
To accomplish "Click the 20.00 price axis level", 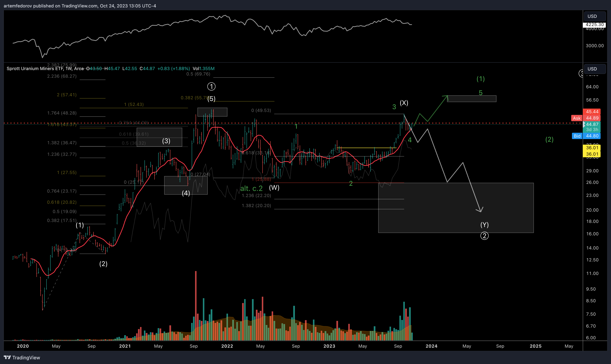I will (592, 210).
